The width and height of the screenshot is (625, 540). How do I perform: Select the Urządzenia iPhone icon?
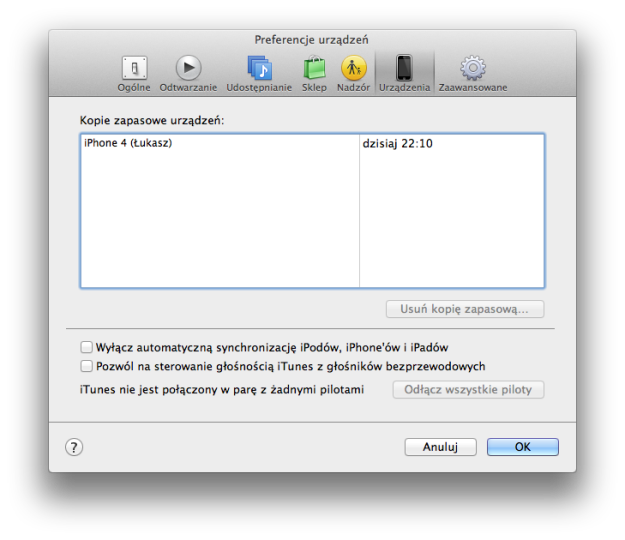404,68
